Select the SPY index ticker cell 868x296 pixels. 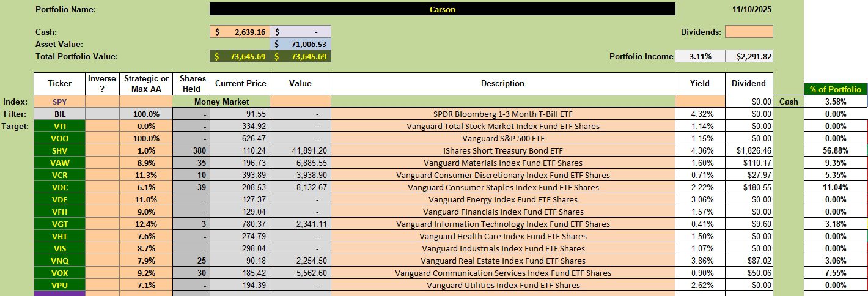[x=59, y=102]
